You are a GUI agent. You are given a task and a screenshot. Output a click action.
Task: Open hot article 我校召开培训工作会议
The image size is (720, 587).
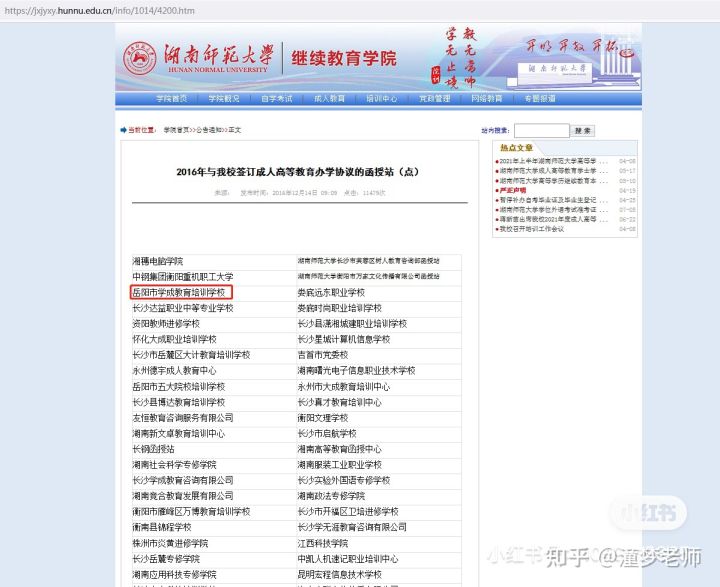(x=532, y=229)
